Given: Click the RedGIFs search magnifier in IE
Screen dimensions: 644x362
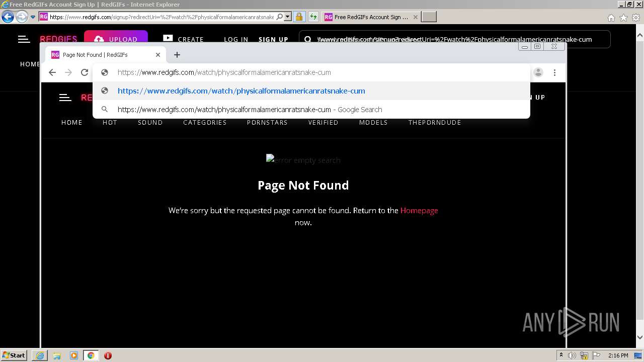Looking at the screenshot, I should [x=308, y=39].
